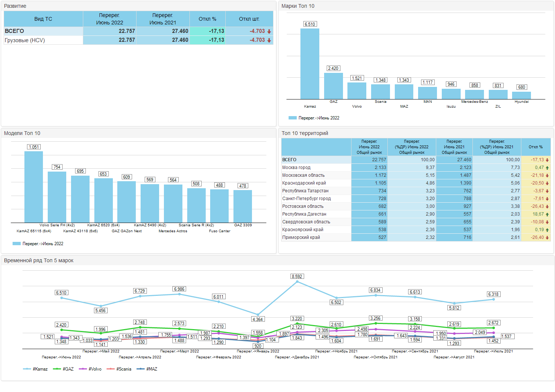Select the Грузовые (HCV) row label
This screenshot has height=392, width=555.
pyautogui.click(x=25, y=40)
